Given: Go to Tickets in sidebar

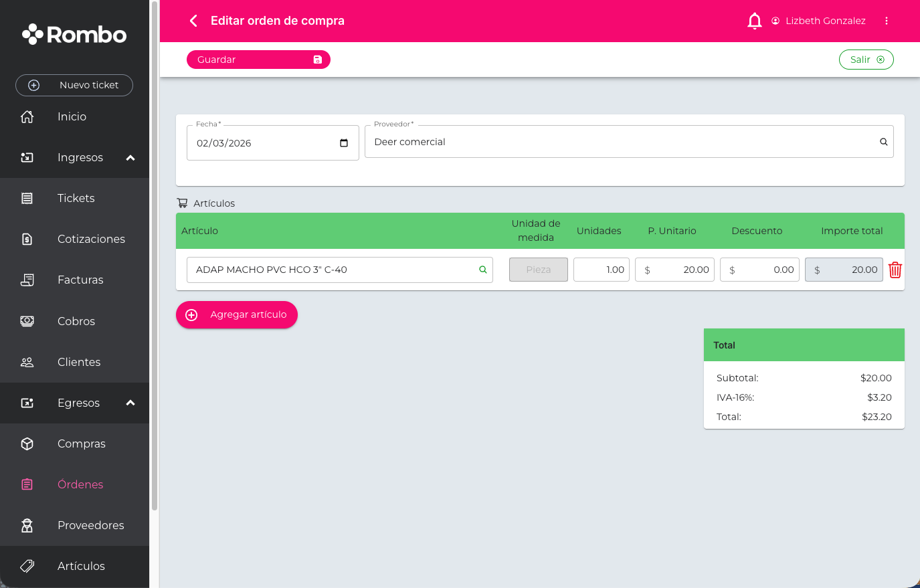Looking at the screenshot, I should pyautogui.click(x=76, y=198).
